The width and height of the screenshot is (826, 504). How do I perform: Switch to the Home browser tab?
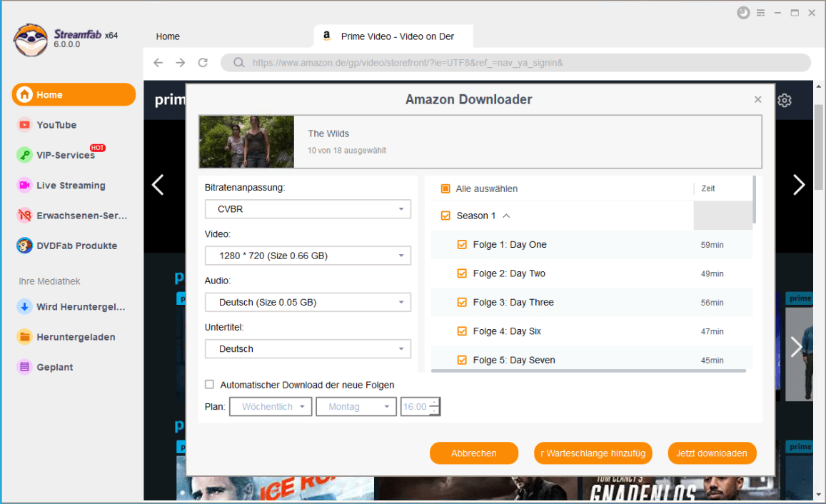click(x=168, y=36)
